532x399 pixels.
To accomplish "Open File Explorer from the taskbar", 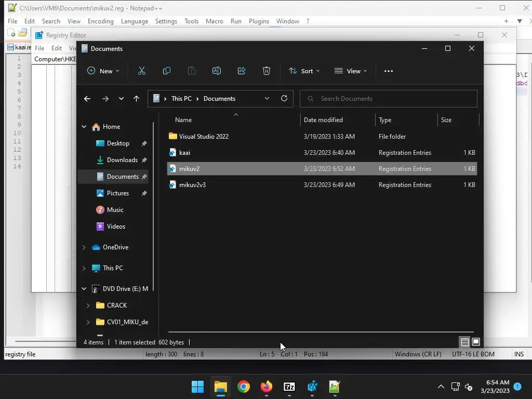I will pos(220,387).
